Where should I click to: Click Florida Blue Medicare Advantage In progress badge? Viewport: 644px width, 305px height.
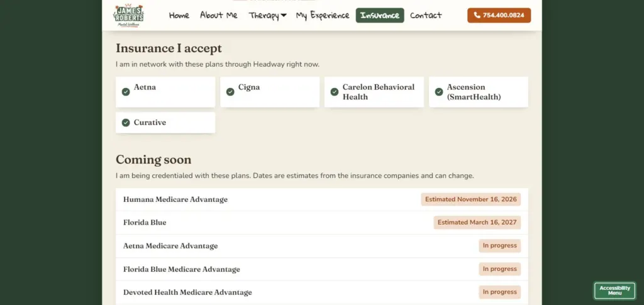(500, 269)
